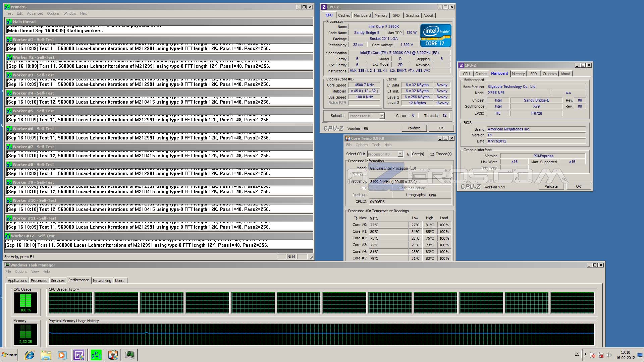Open Task Manager Applications tab
Image resolution: width=644 pixels, height=362 pixels.
pos(17,281)
